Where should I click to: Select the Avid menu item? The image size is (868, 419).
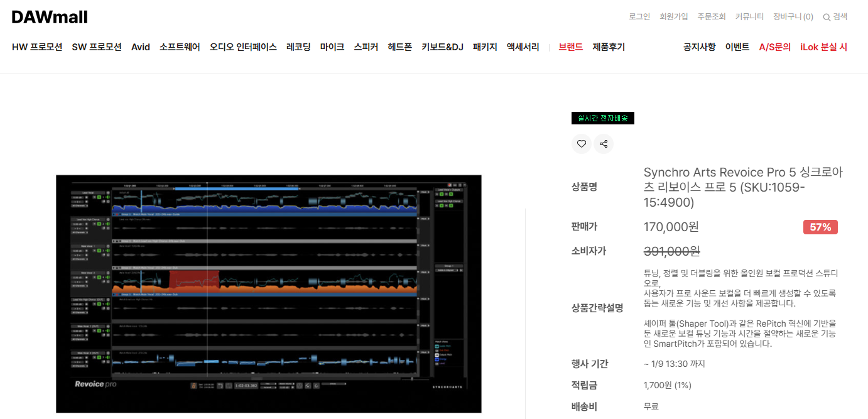coord(141,47)
